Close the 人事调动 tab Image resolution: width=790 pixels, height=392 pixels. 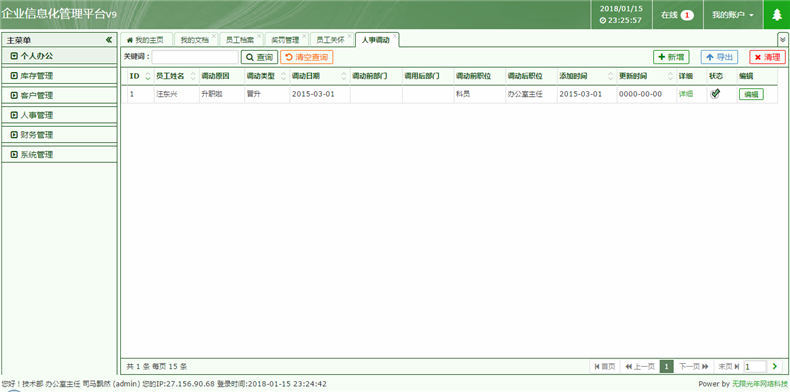(x=395, y=36)
